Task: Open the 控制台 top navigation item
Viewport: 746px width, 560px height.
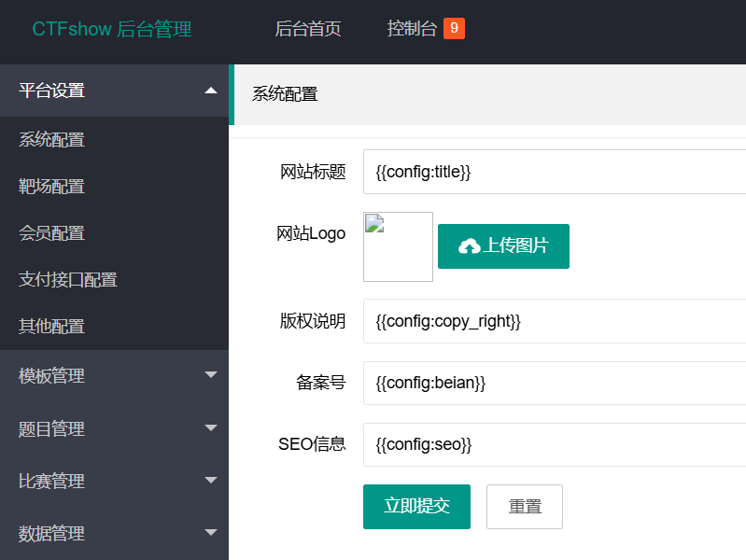Action: point(412,29)
